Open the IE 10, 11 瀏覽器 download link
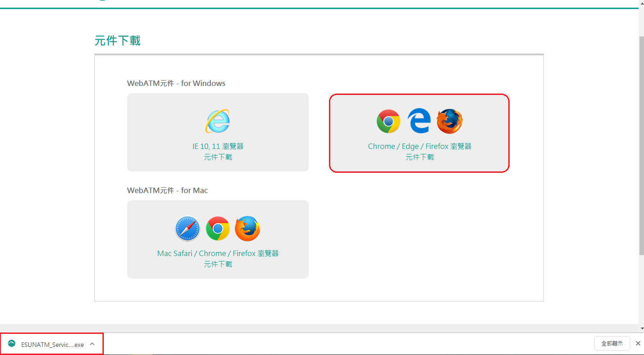644x355 pixels. pyautogui.click(x=218, y=146)
